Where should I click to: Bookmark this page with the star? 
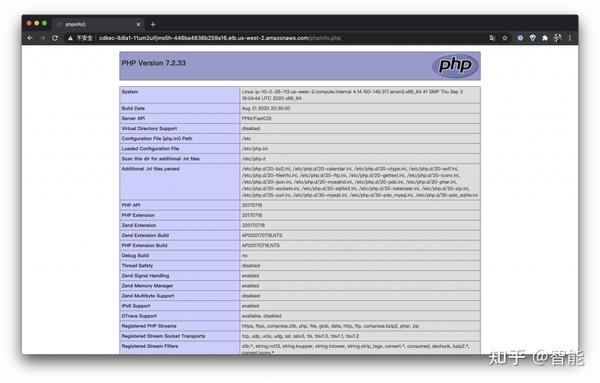(x=505, y=38)
